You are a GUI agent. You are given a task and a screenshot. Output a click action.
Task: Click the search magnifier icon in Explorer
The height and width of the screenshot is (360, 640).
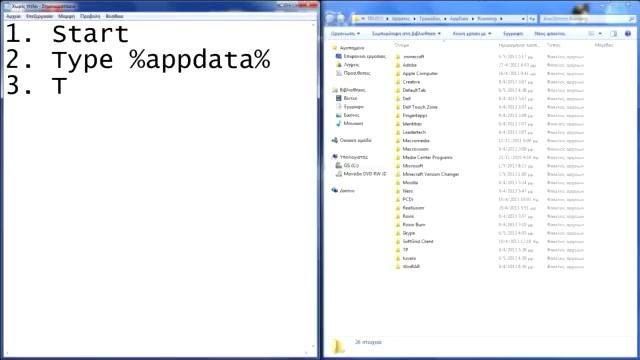coord(632,19)
